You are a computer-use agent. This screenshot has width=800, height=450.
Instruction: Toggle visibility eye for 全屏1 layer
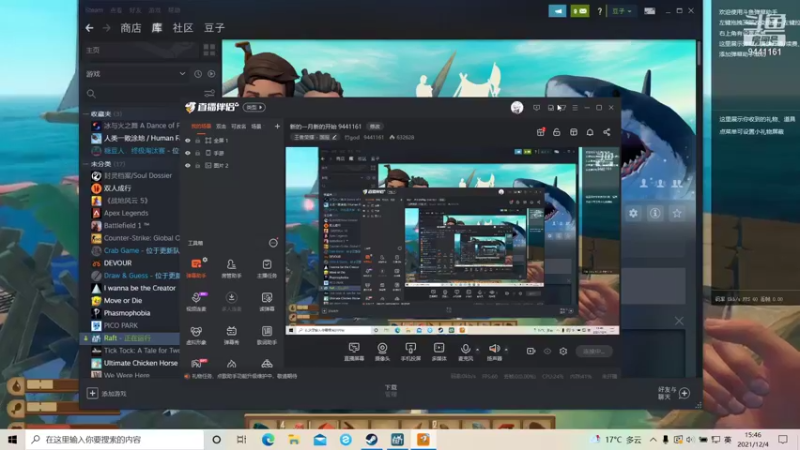click(188, 140)
